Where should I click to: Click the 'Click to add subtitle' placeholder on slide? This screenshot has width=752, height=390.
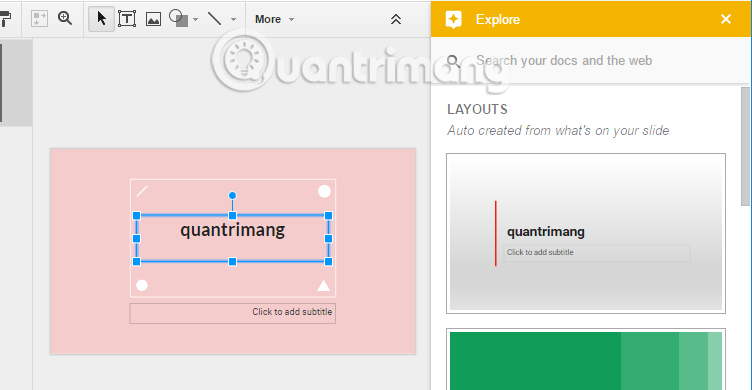click(233, 313)
